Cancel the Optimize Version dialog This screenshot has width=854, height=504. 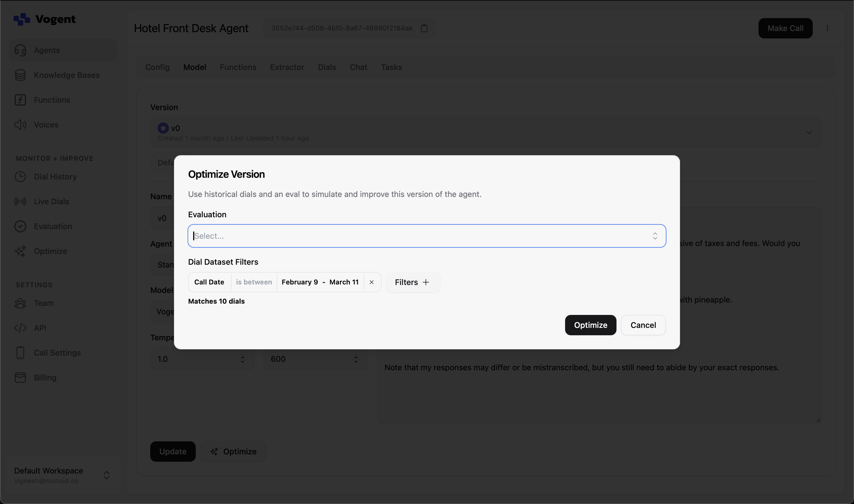click(x=643, y=325)
